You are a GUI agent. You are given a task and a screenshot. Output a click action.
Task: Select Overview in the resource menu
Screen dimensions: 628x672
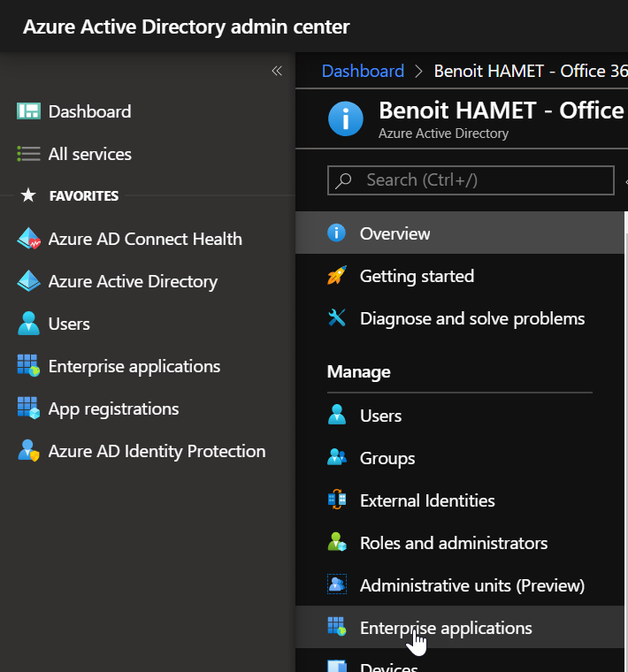click(x=394, y=233)
